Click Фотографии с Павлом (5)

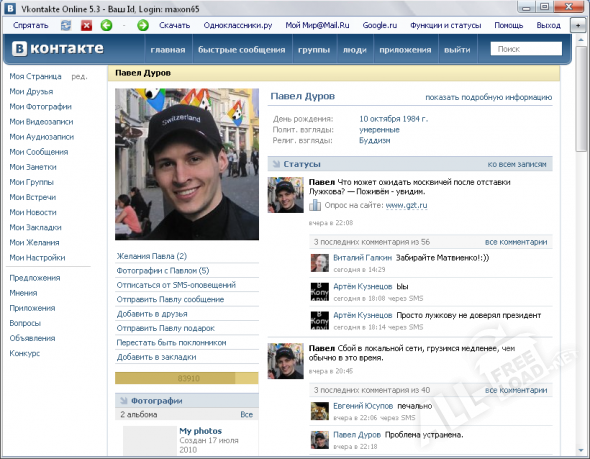[x=163, y=271]
